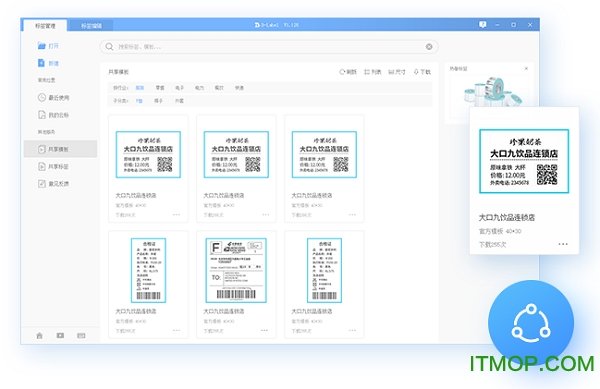Image resolution: width=600 pixels, height=389 pixels.
Task: Open the 共享标签 shared labels sidebar entry
Action: click(53, 166)
